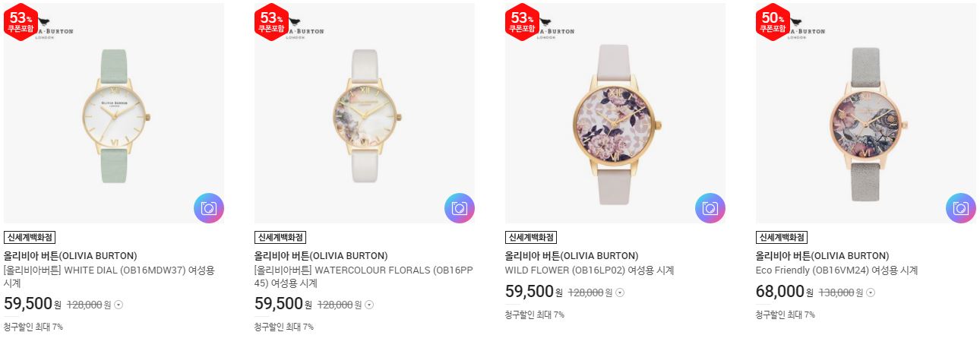Expand price details arrow for White Dial watch
The image size is (980, 351).
coord(119,305)
